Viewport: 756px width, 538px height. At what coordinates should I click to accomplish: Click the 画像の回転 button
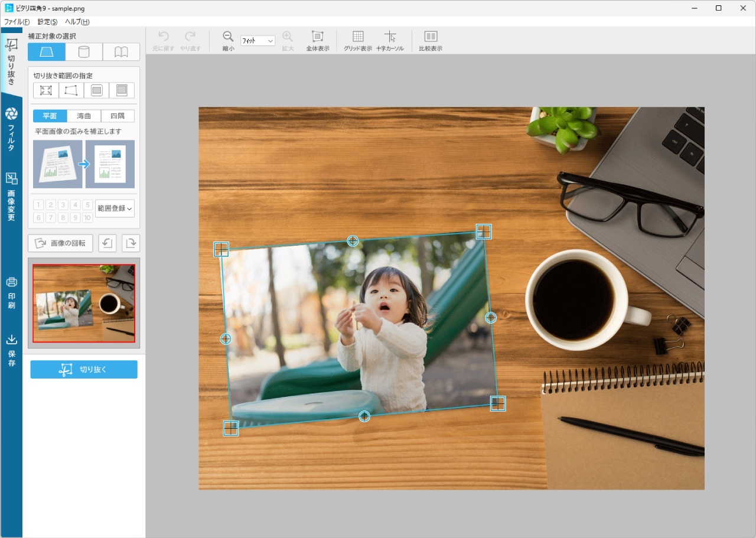tap(60, 243)
